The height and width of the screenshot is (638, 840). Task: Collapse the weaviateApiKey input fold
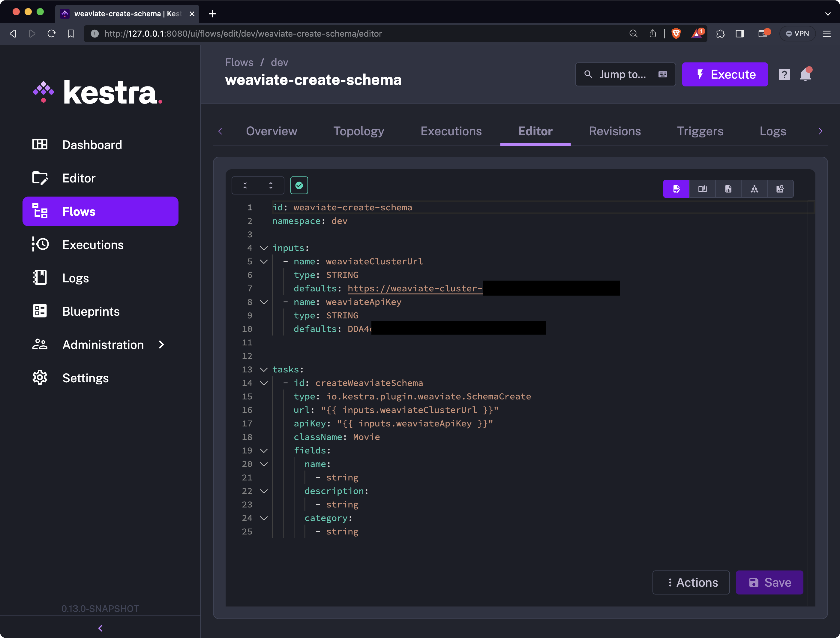[x=264, y=302]
